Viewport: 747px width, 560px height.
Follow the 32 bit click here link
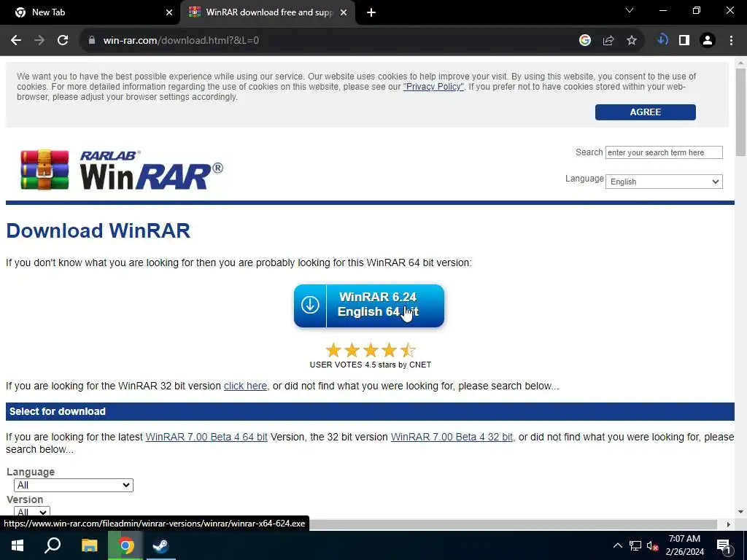(245, 386)
